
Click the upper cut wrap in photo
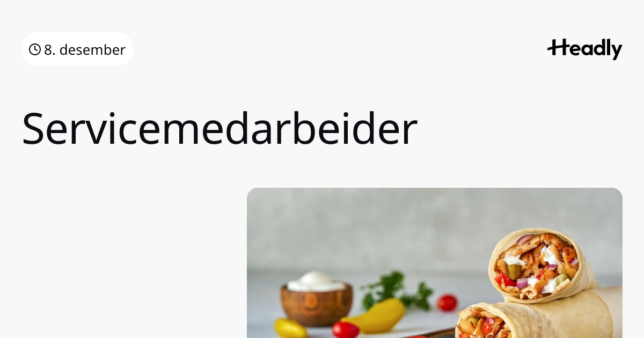pos(542,266)
